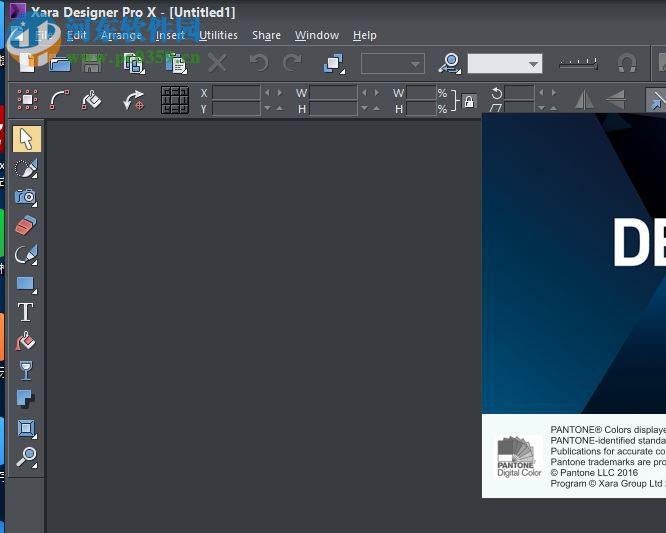Click the W width size field
This screenshot has width=666, height=533.
coord(333,93)
